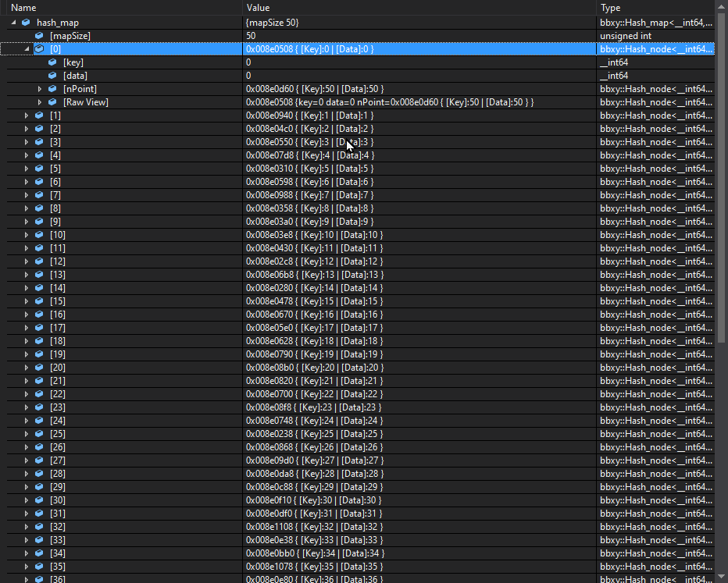
Task: Select the [24] row name
Action: pyautogui.click(x=58, y=421)
